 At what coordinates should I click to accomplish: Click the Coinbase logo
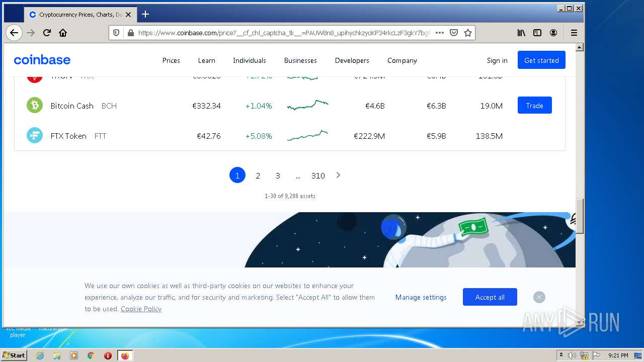pyautogui.click(x=42, y=60)
